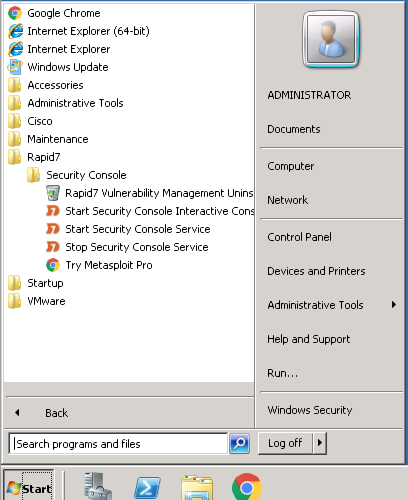Launch Start Security Console Service
408x500 pixels.
(x=128, y=229)
